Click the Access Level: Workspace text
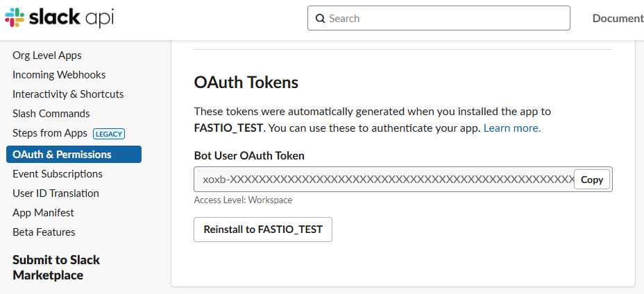644x294 pixels. (243, 200)
